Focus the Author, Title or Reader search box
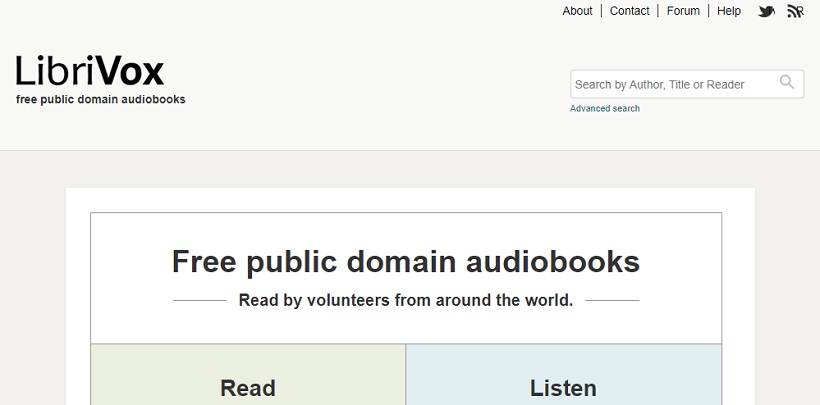The image size is (820, 405). pos(687,84)
